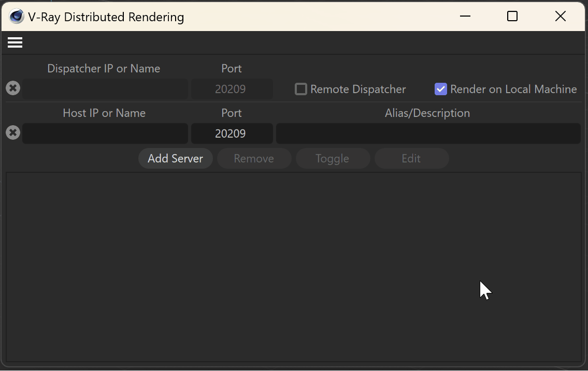Click the Remote Dispatcher label text
Screen dimensions: 588x371
coord(358,89)
